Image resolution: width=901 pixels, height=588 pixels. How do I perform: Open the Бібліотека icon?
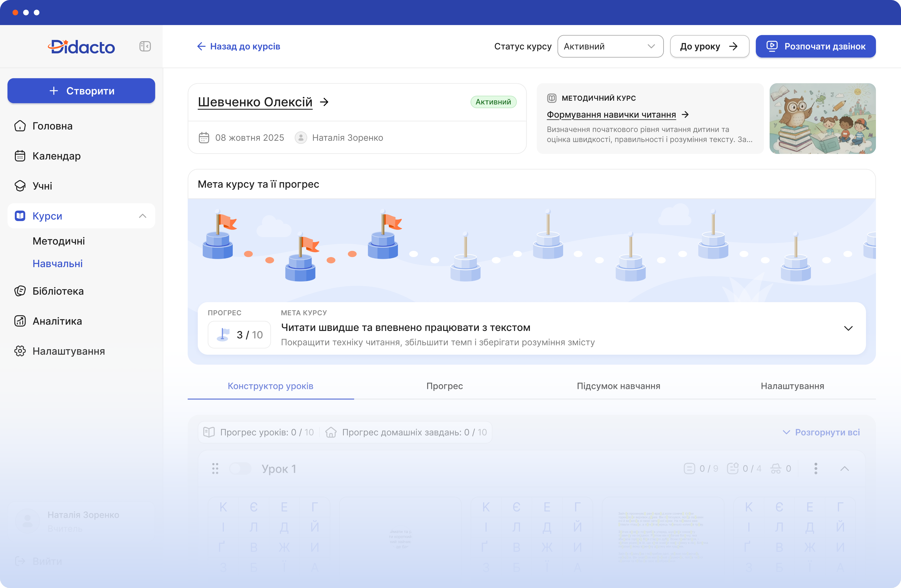point(20,291)
